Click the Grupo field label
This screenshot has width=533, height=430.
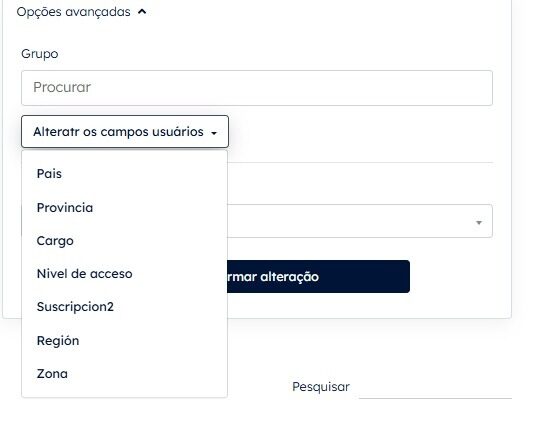click(40, 54)
